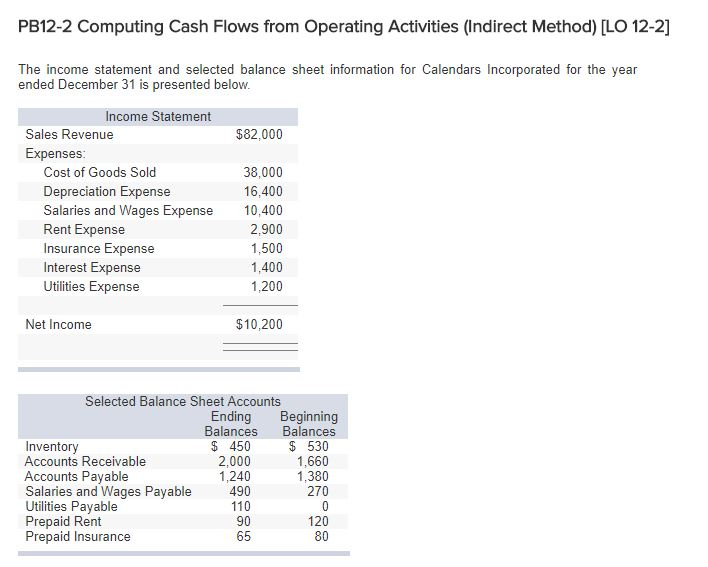Select Prepaid Insurance ending balance 65

[244, 536]
